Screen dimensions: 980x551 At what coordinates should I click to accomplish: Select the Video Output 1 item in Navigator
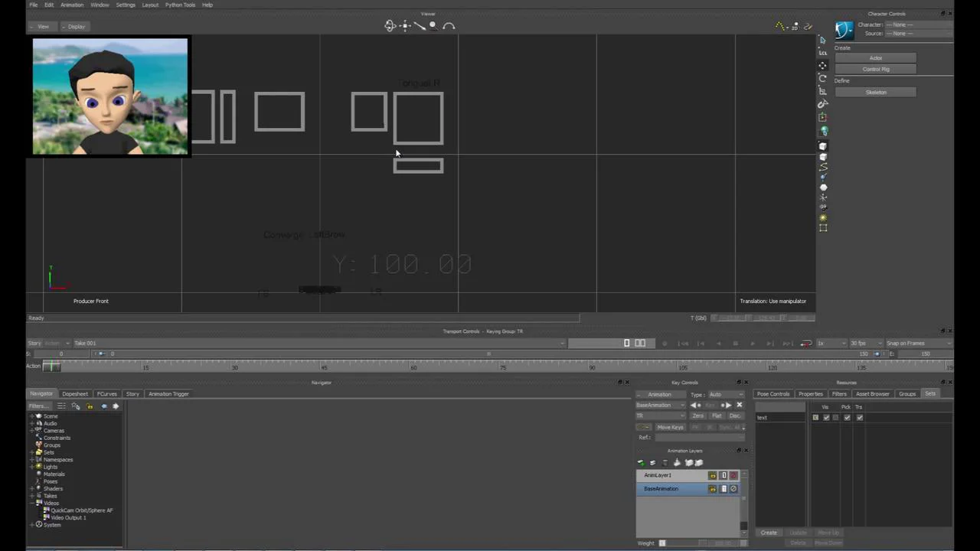(68, 518)
